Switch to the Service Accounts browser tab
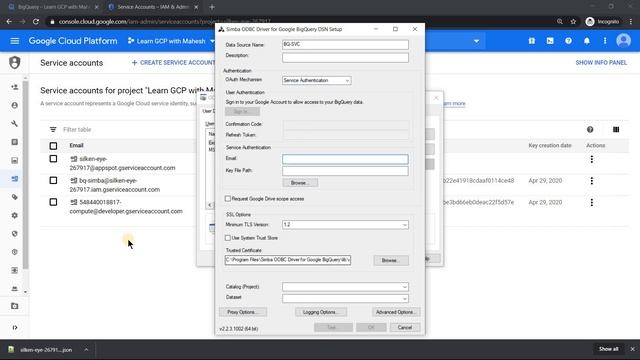 [153, 7]
